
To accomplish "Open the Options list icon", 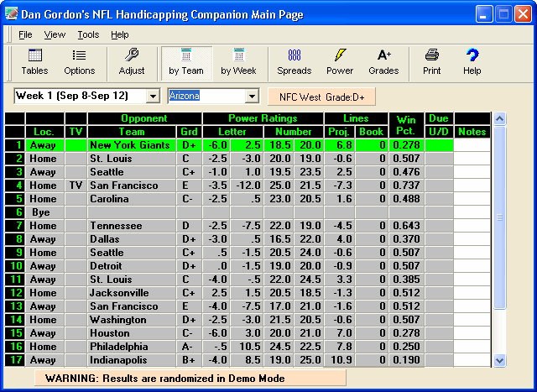I will (x=80, y=64).
